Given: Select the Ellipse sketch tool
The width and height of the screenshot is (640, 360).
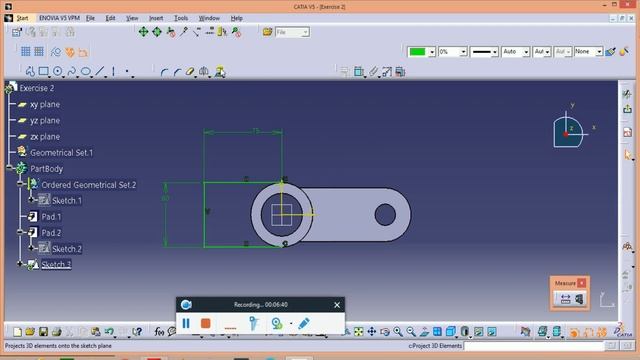Looking at the screenshot, I should pos(85,71).
